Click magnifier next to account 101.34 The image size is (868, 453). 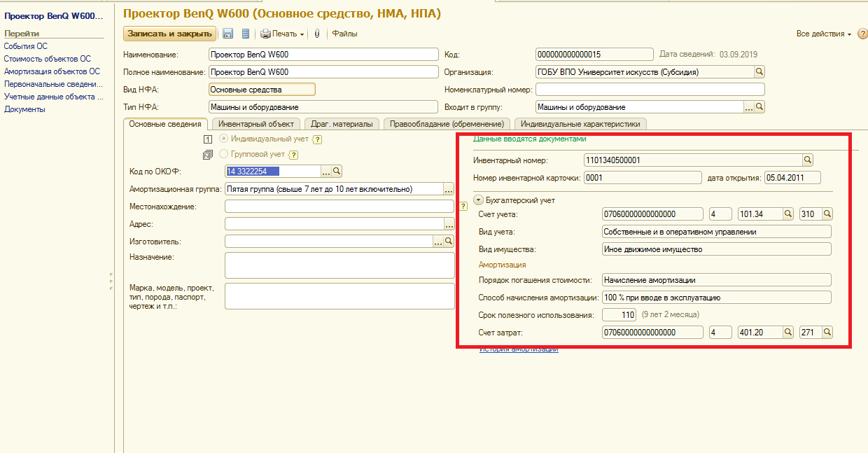788,214
